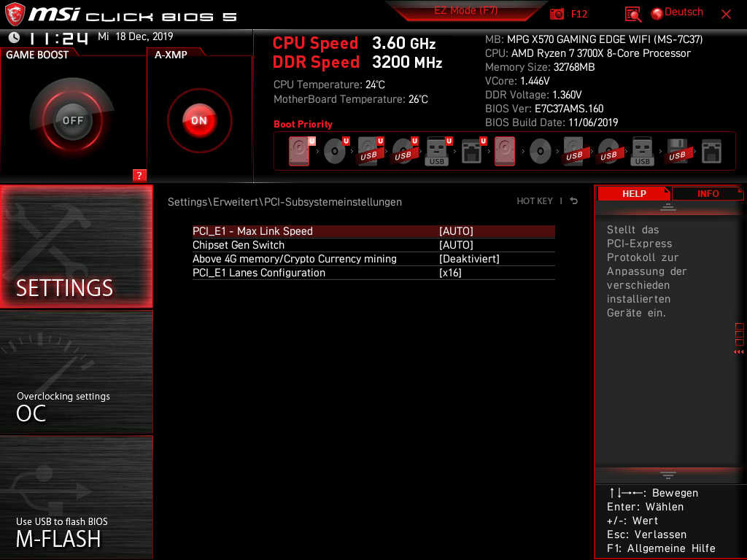Click the DDR Voltage 1.360V reading

pyautogui.click(x=533, y=95)
